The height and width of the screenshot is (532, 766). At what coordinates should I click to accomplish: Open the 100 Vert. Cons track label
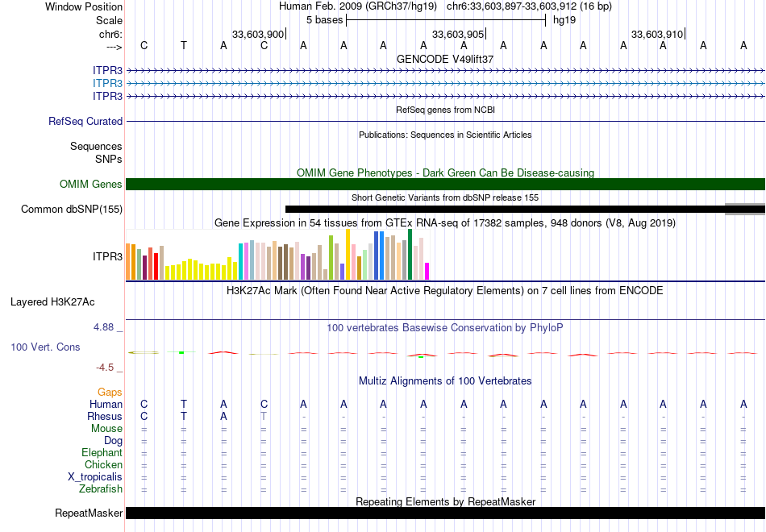click(x=45, y=347)
